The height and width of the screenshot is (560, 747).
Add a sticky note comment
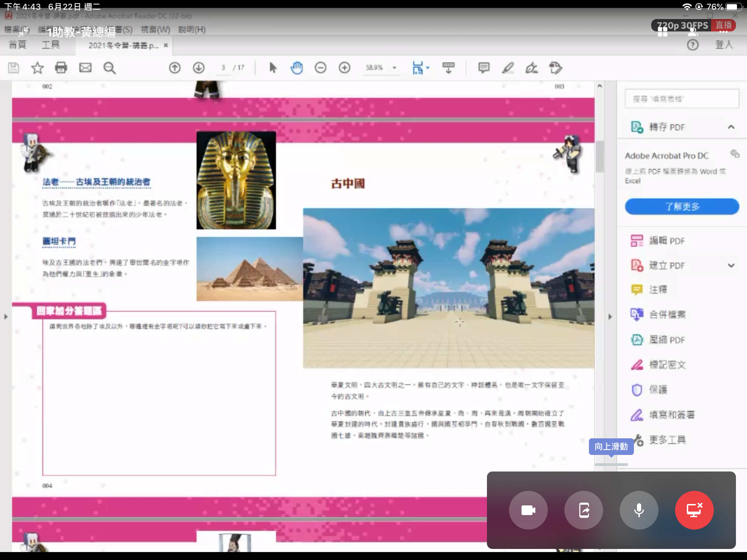pos(483,68)
